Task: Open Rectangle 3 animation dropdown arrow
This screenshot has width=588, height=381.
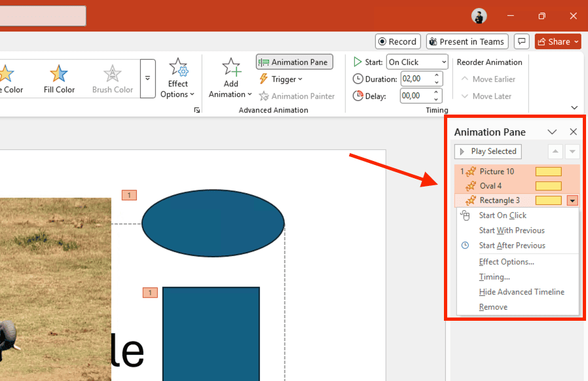Action: pyautogui.click(x=572, y=201)
